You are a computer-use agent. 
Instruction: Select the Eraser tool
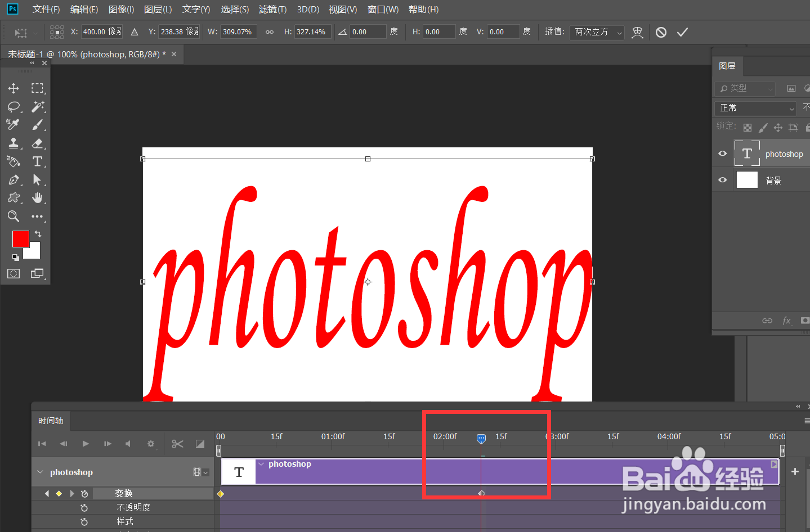pos(37,143)
